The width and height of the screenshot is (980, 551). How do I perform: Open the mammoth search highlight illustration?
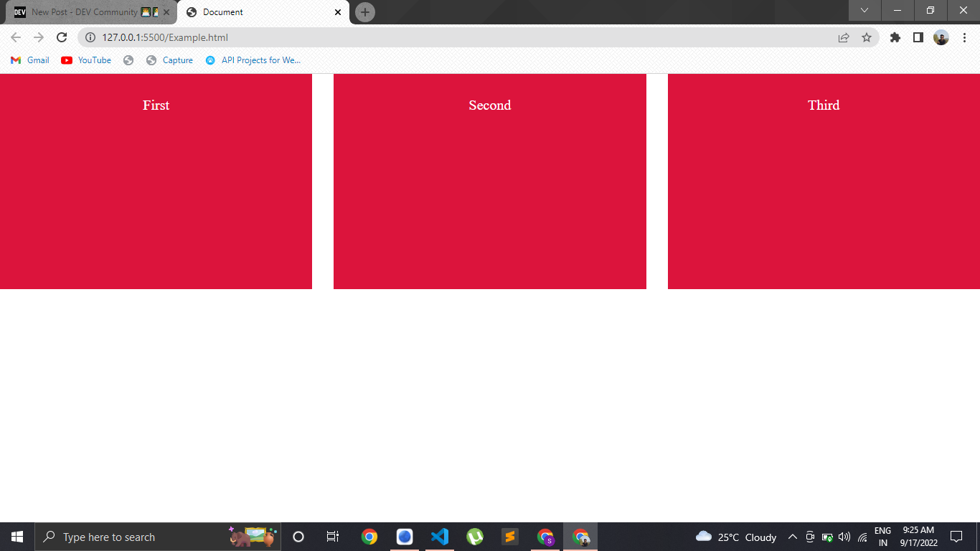pos(253,537)
